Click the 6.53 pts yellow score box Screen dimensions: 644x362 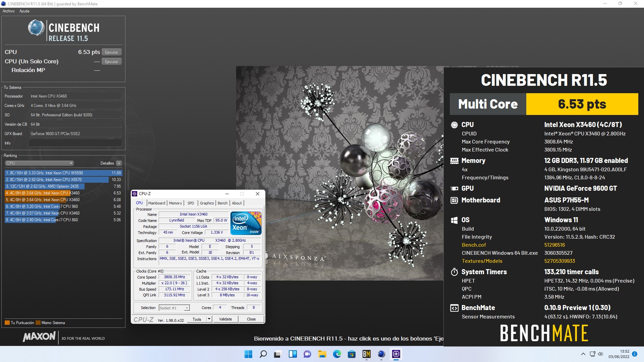click(x=582, y=104)
